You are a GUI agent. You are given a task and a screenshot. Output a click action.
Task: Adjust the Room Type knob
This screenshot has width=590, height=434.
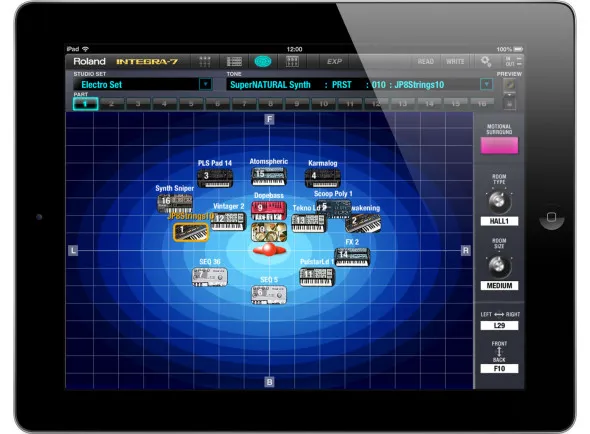[x=499, y=201]
